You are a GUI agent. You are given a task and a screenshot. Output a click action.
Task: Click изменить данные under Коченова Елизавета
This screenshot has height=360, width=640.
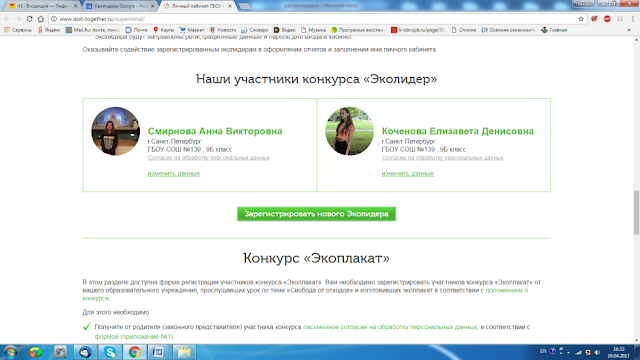[408, 173]
